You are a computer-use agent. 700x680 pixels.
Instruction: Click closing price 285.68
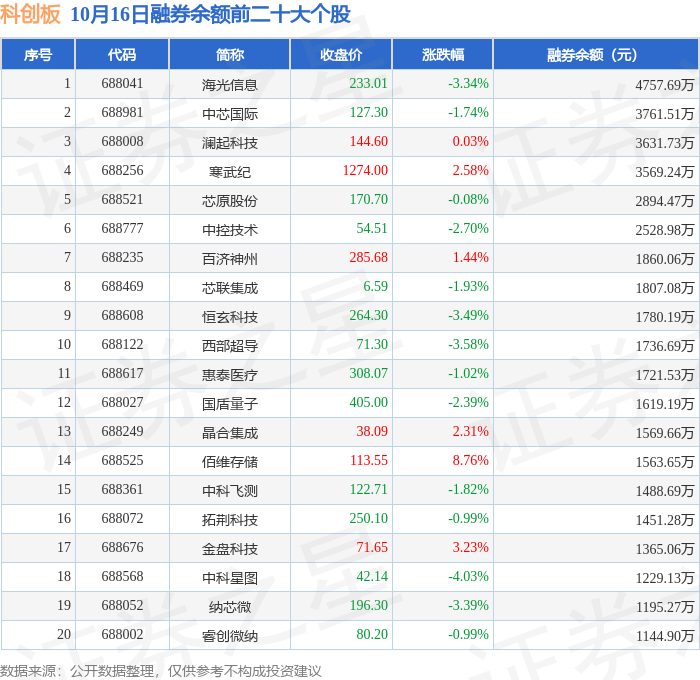(x=368, y=258)
